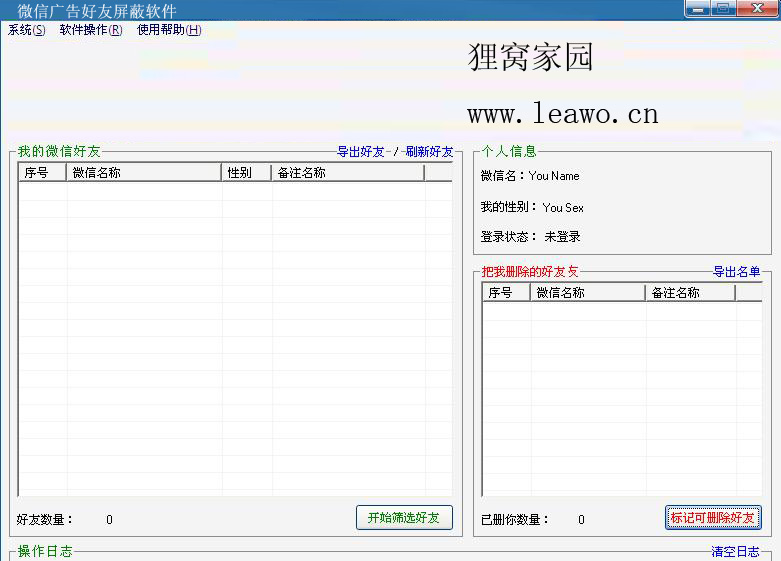The width and height of the screenshot is (781, 561).
Task: Open the 系统(S) menu
Action: tap(26, 30)
